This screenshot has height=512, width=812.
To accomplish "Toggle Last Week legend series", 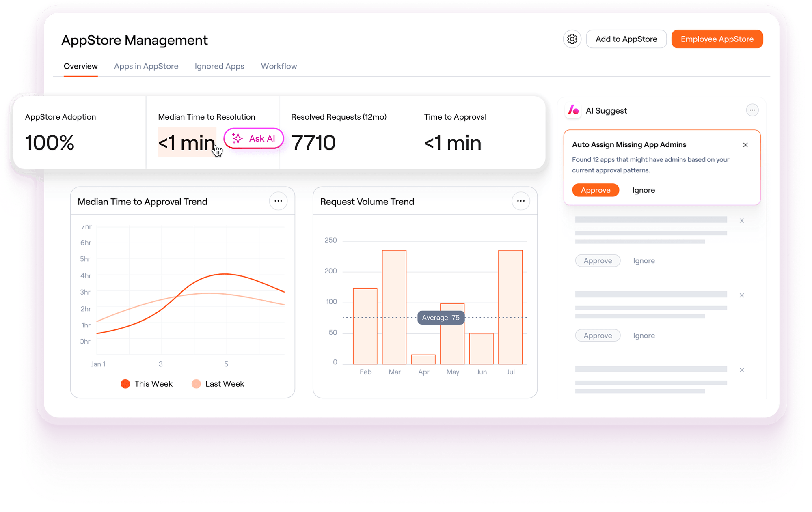I will [218, 384].
